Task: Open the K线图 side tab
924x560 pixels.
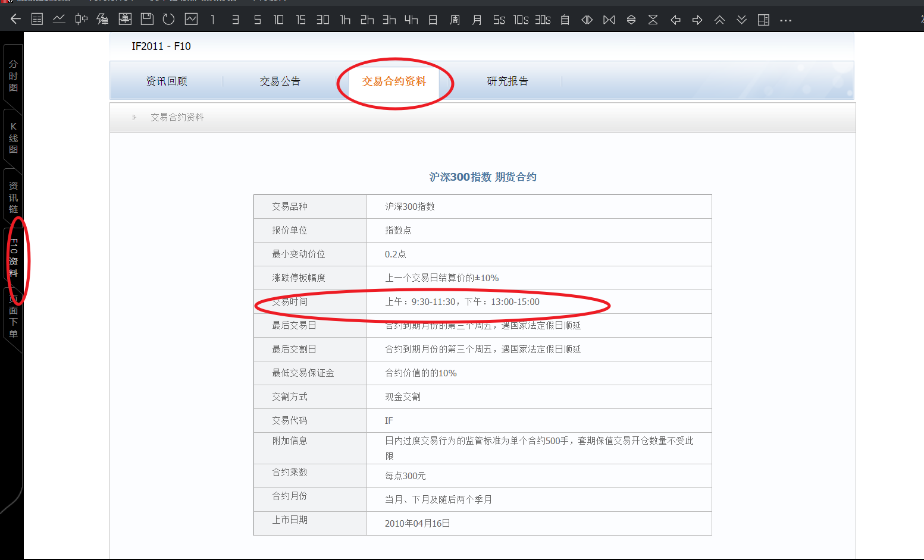Action: [x=13, y=138]
